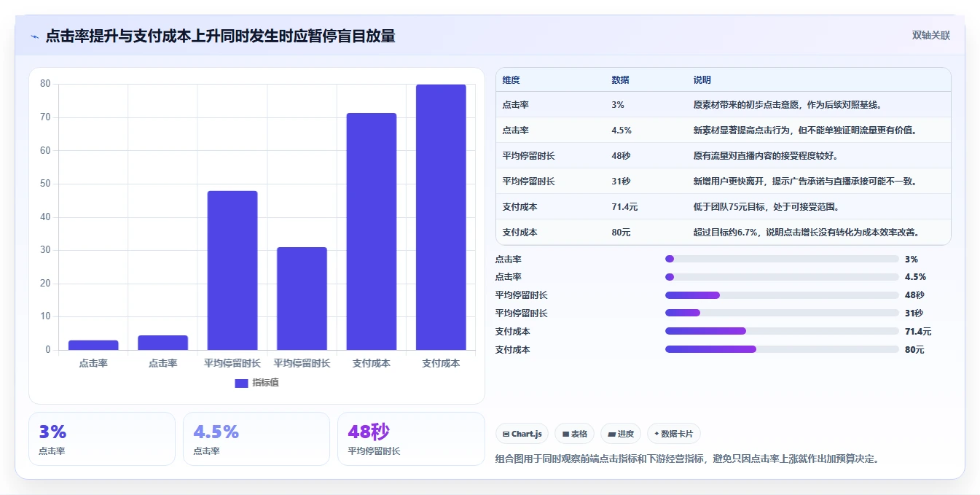Viewport: 980px width, 495px height.
Task: Click the 31秒 value in the table
Action: click(621, 182)
